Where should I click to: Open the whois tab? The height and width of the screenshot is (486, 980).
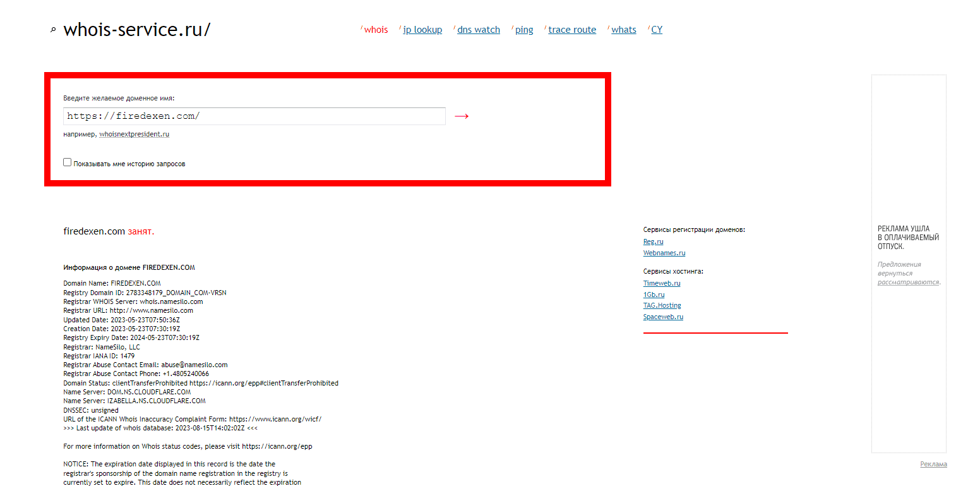(376, 30)
